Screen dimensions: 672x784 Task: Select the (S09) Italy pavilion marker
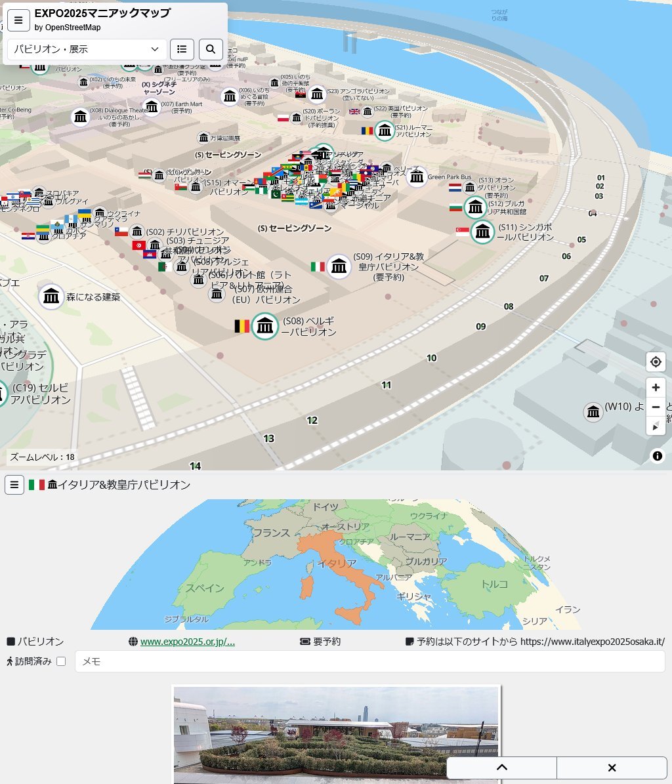pos(339,267)
